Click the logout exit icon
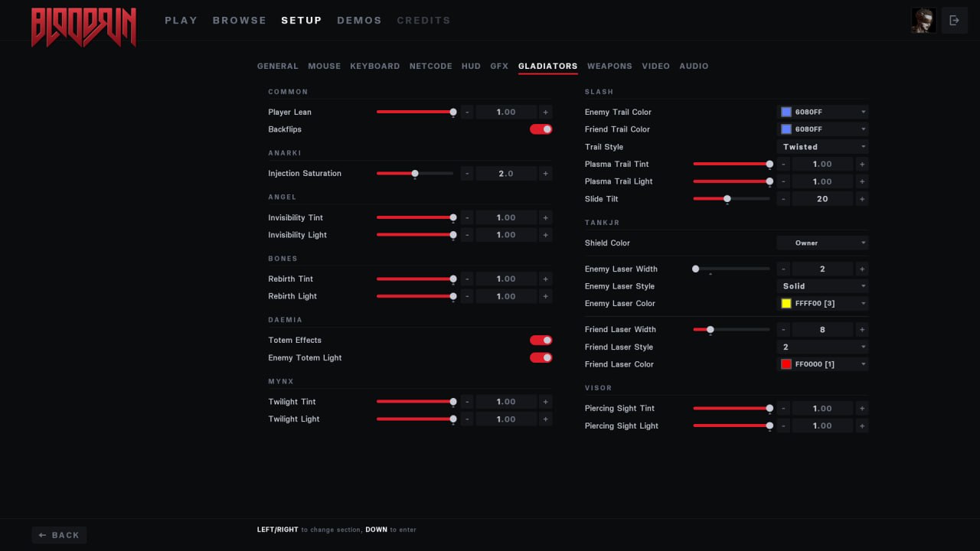Image resolution: width=980 pixels, height=551 pixels. (954, 21)
